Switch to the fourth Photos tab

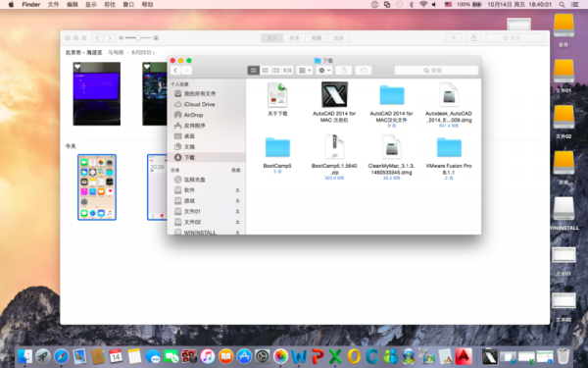coord(338,38)
